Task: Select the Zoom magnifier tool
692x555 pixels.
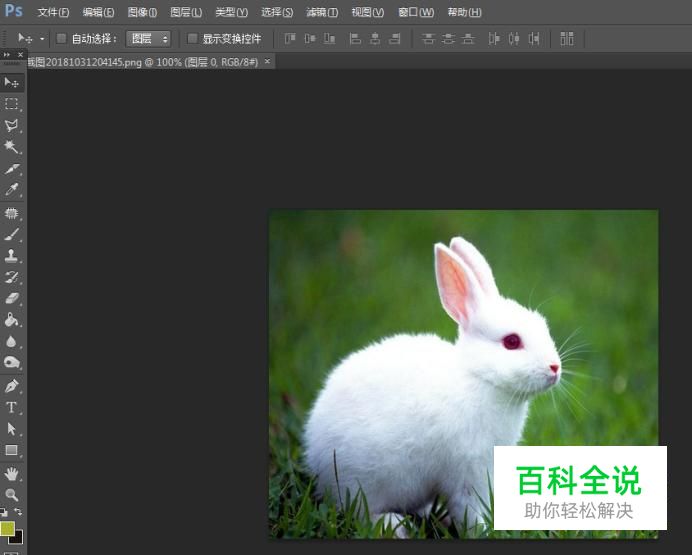Action: (12, 494)
